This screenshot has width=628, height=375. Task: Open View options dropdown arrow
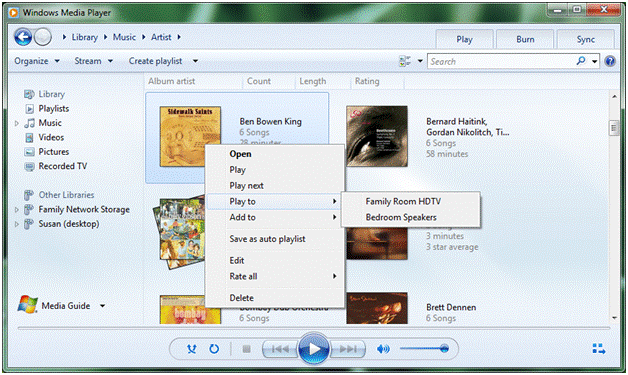coord(420,61)
